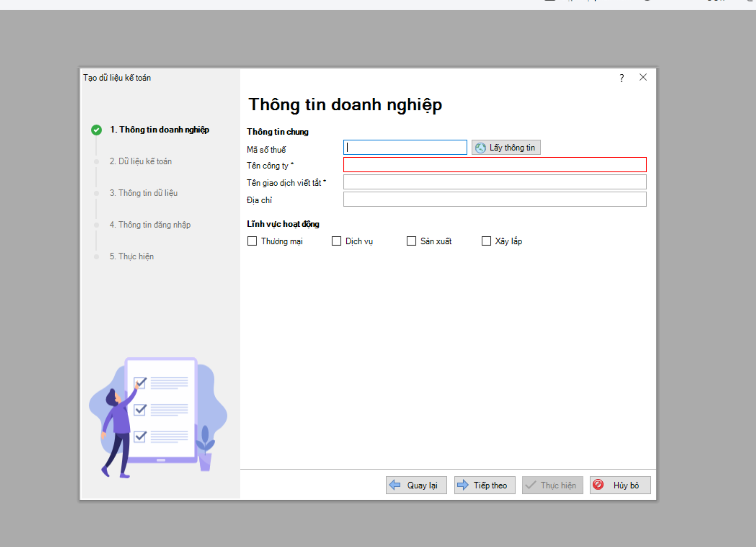This screenshot has width=756, height=547.
Task: Click the Lấy thông tin button
Action: tap(506, 147)
